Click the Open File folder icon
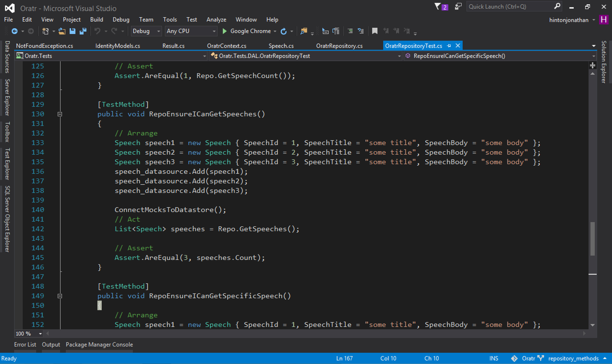This screenshot has width=612, height=364. tap(62, 31)
